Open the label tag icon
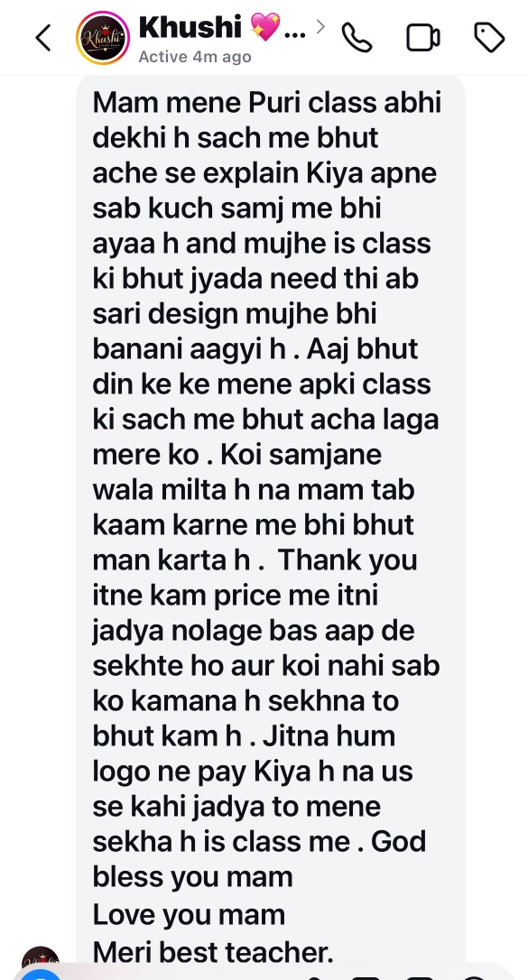 tap(489, 38)
